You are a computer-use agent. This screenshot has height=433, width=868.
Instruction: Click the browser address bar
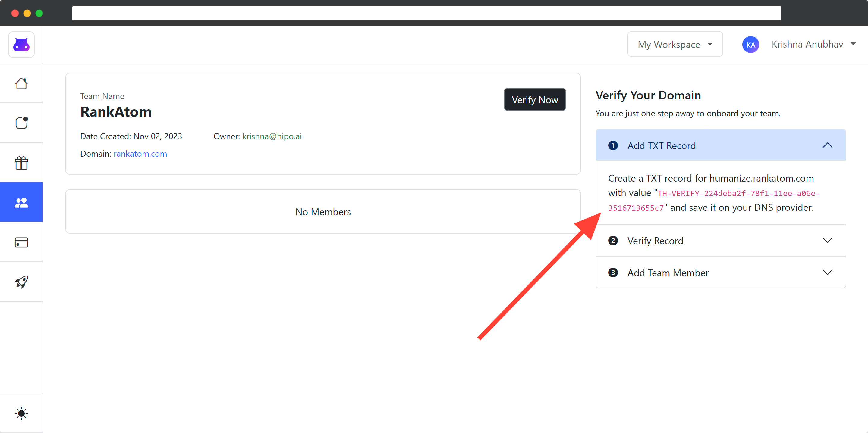[x=426, y=13]
